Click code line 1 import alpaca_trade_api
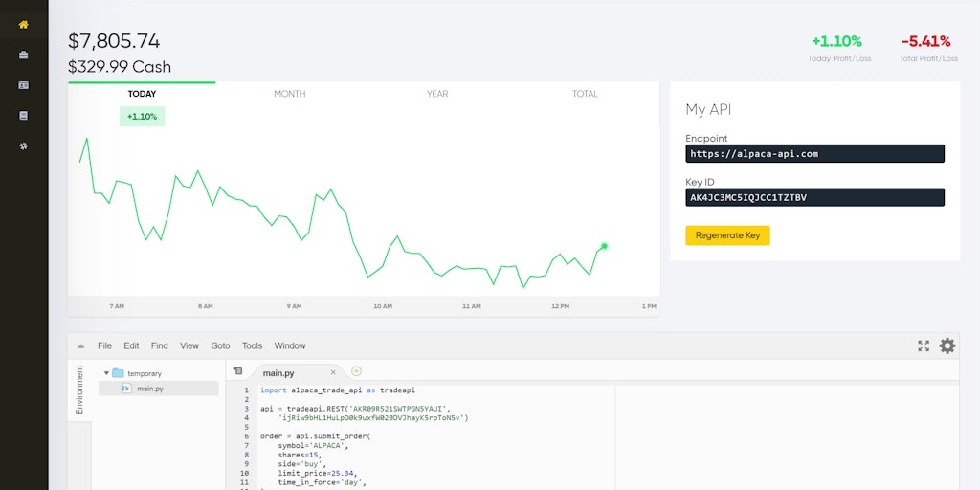 click(338, 390)
